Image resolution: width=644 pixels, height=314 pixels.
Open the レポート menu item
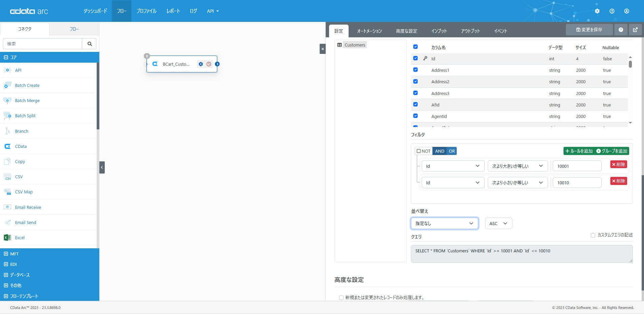(173, 11)
